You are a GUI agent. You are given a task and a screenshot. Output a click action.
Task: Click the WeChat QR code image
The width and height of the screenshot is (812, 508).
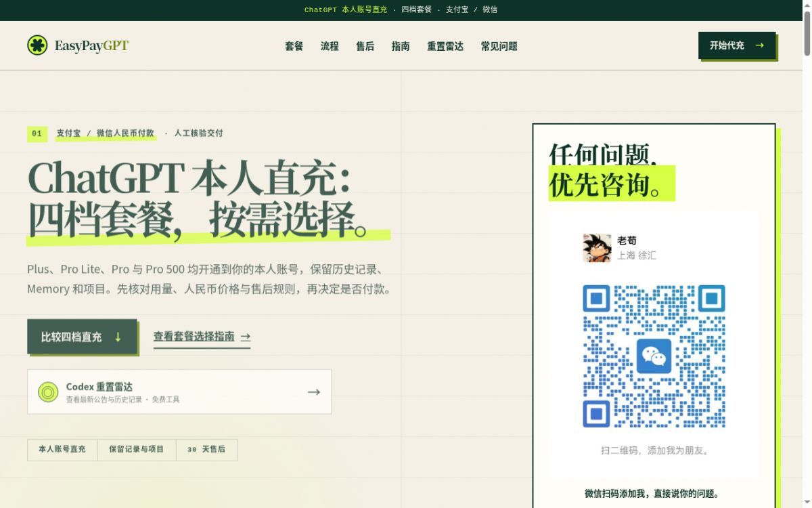click(654, 356)
